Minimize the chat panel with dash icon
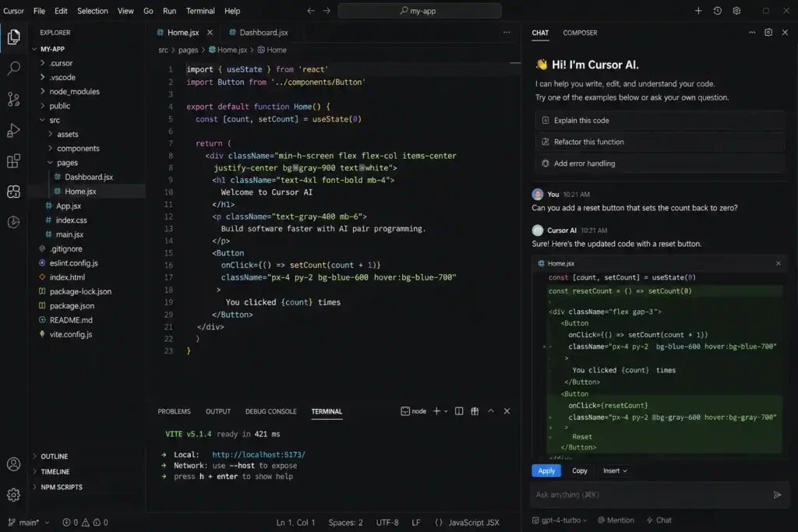 pyautogui.click(x=752, y=32)
